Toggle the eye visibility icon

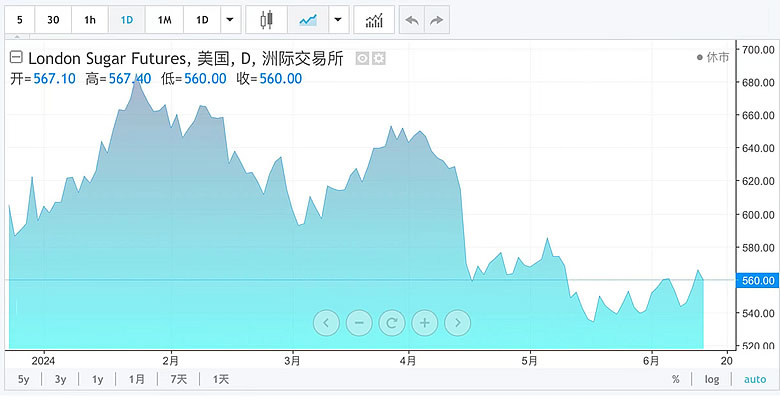click(x=363, y=59)
